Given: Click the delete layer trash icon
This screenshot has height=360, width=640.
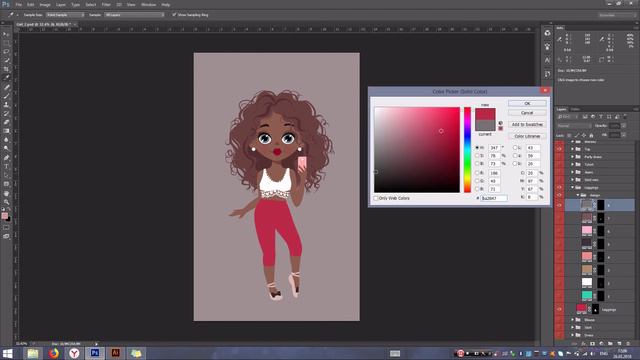Looking at the screenshot, I should point(628,344).
